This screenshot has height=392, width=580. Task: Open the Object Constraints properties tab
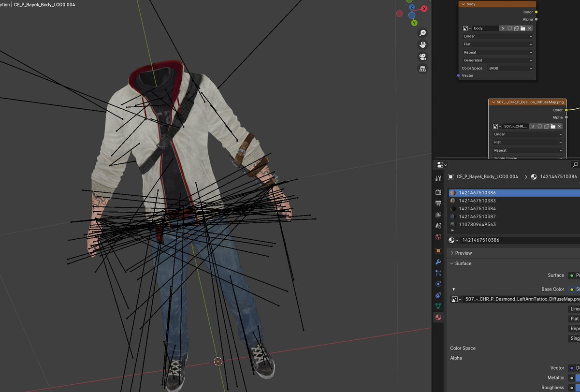[438, 295]
